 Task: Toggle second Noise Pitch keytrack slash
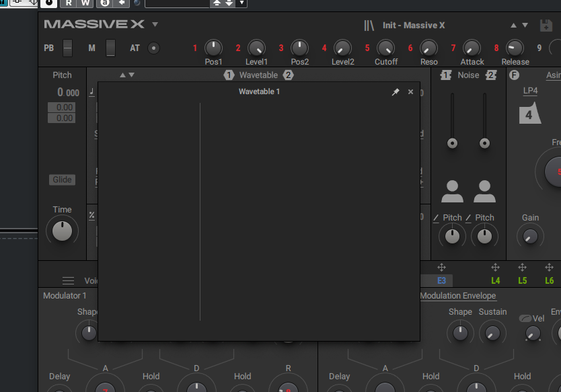(468, 218)
